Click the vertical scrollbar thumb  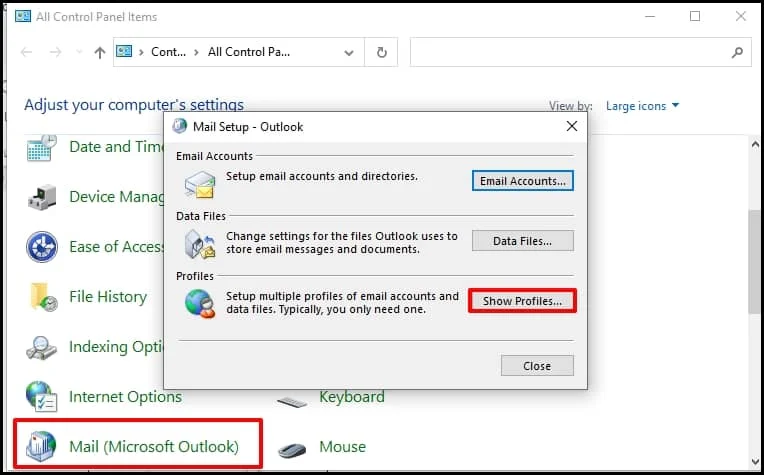(755, 262)
